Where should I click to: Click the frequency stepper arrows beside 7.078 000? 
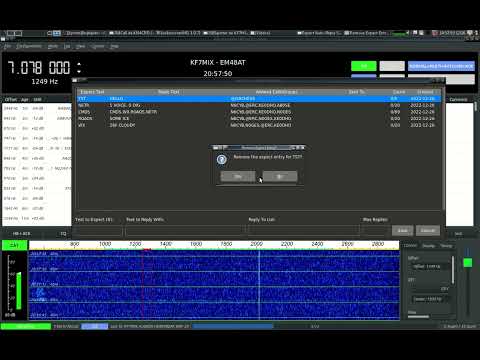(79, 68)
